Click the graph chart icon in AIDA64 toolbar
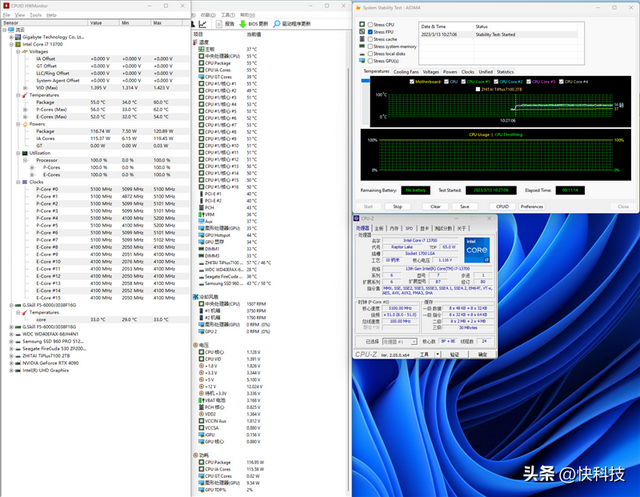 click(x=203, y=22)
